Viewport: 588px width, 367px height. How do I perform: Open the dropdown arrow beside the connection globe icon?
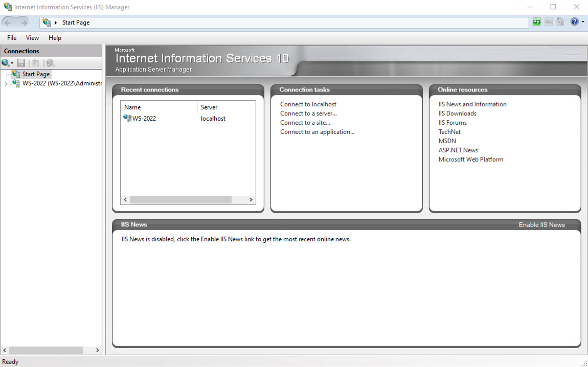(x=11, y=62)
